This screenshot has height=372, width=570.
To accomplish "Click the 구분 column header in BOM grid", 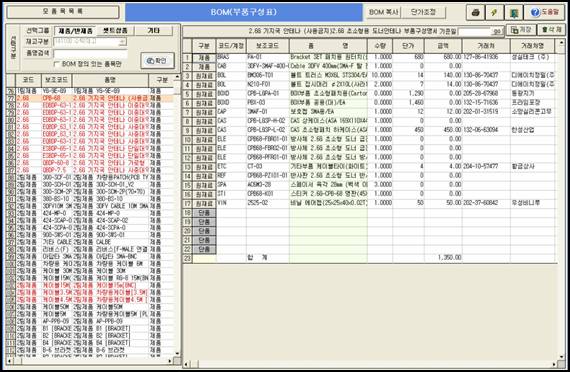I will click(x=204, y=46).
